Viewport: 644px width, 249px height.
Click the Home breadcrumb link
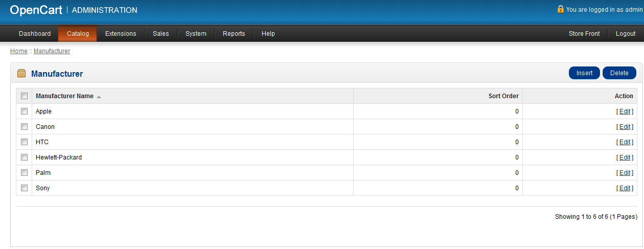19,51
